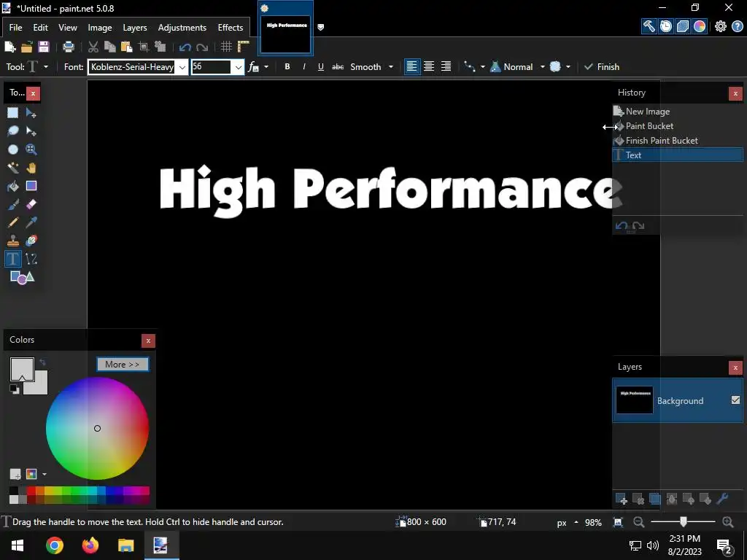Expand the Font name dropdown
Viewport: 747px width, 560px height.
182,67
